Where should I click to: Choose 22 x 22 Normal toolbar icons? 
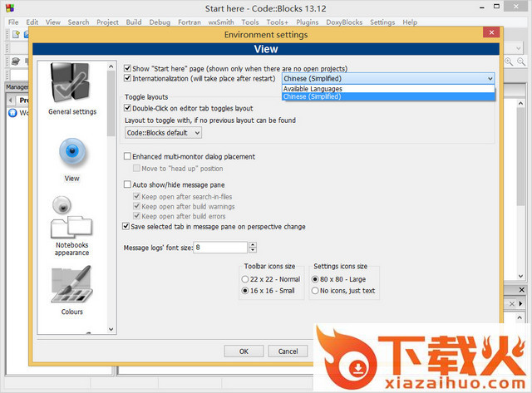245,279
